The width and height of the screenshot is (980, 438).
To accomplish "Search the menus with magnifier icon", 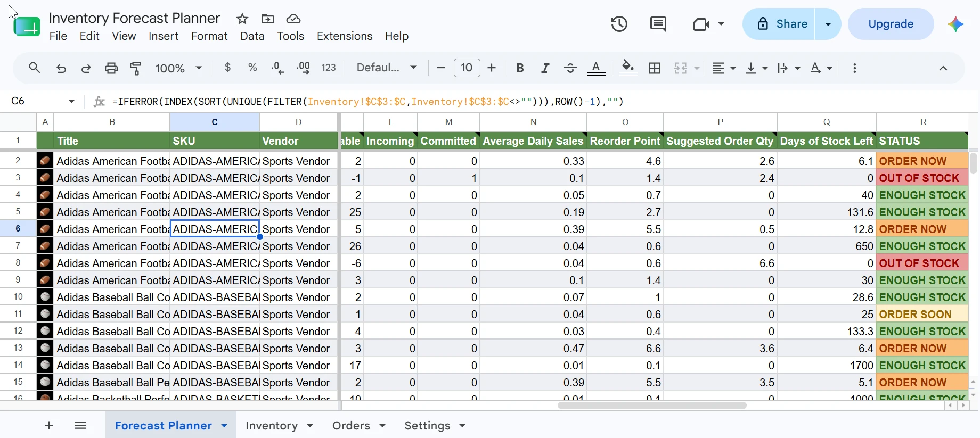I will tap(35, 68).
